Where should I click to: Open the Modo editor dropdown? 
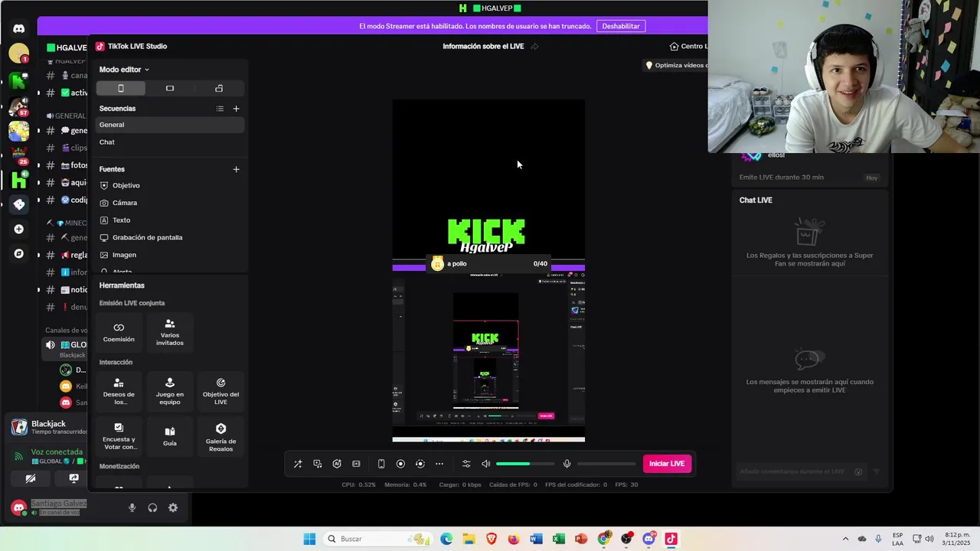tap(124, 70)
